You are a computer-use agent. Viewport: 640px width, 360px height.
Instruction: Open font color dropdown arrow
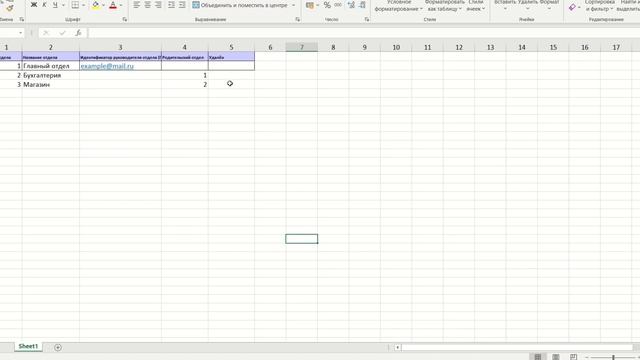pyautogui.click(x=121, y=5)
